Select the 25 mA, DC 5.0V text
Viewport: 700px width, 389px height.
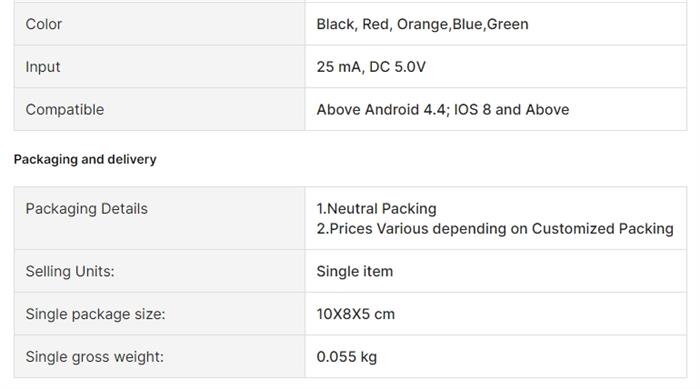tap(371, 67)
